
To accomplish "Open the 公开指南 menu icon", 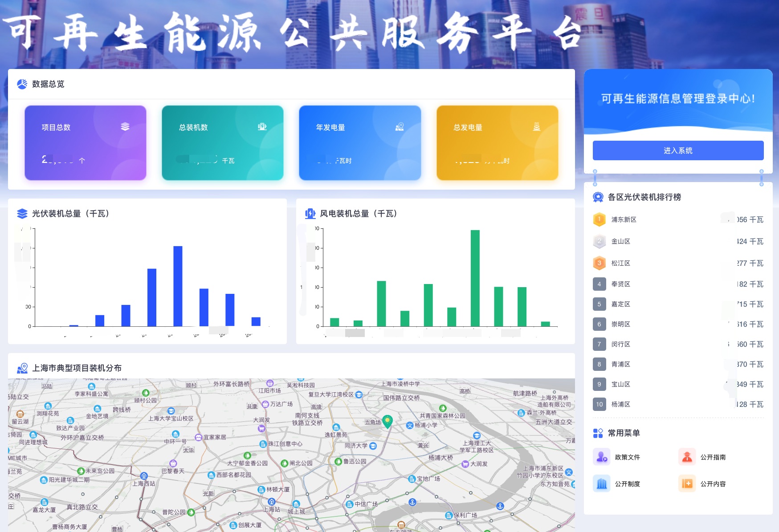I will [x=687, y=457].
